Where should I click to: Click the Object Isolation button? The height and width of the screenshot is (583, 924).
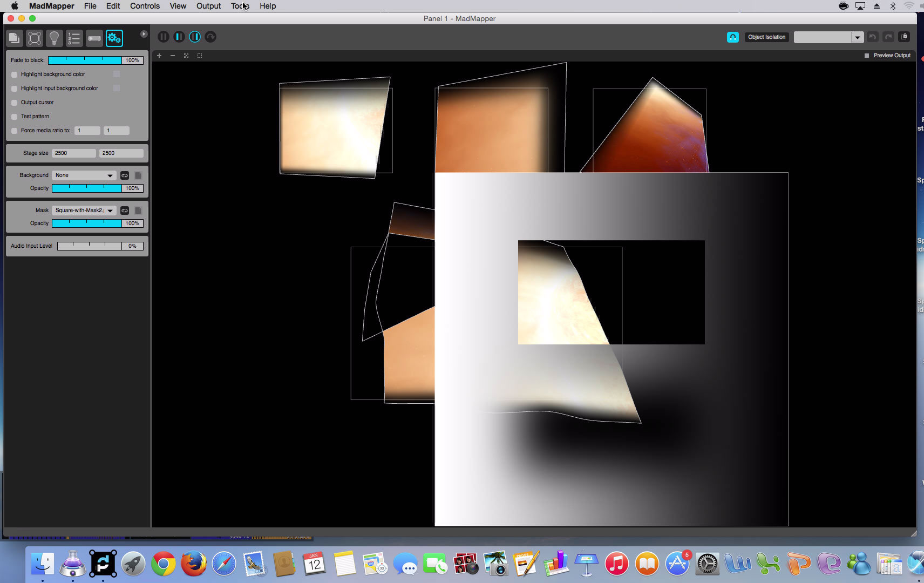click(766, 37)
